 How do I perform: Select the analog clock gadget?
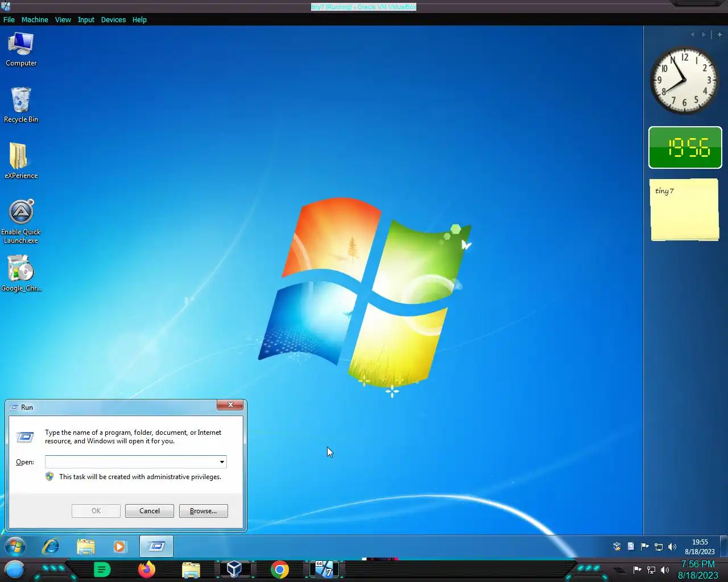point(684,80)
